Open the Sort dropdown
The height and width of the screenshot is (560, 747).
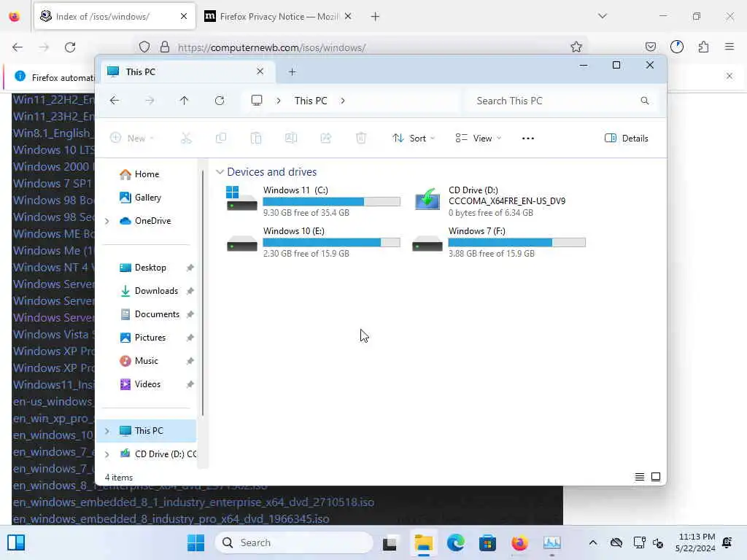pos(414,138)
